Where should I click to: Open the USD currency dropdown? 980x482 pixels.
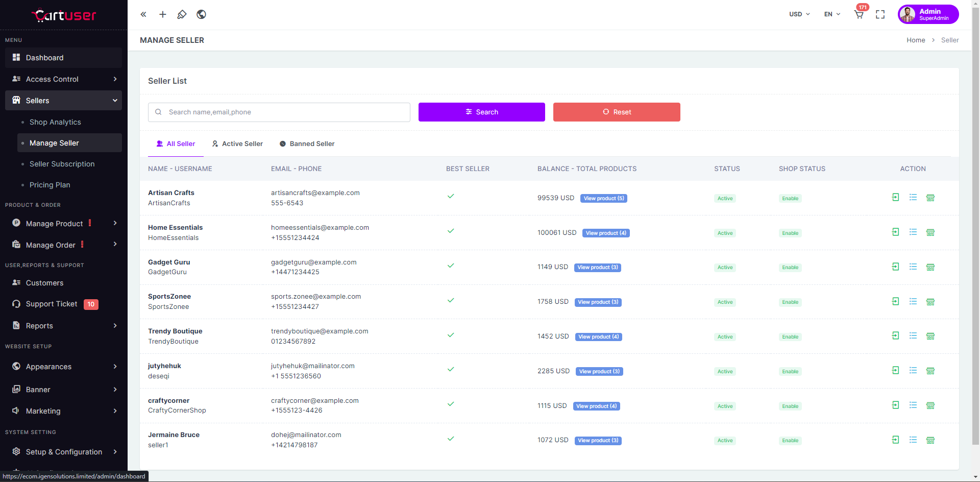point(799,14)
